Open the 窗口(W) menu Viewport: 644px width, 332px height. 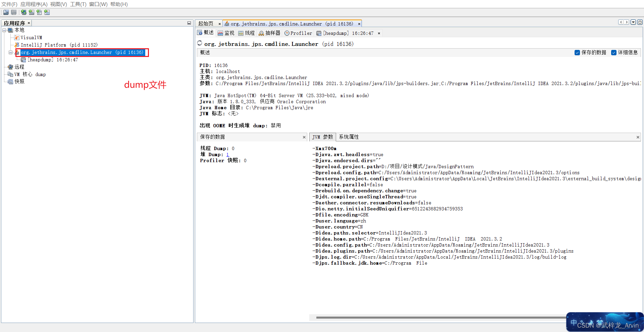[x=98, y=4]
